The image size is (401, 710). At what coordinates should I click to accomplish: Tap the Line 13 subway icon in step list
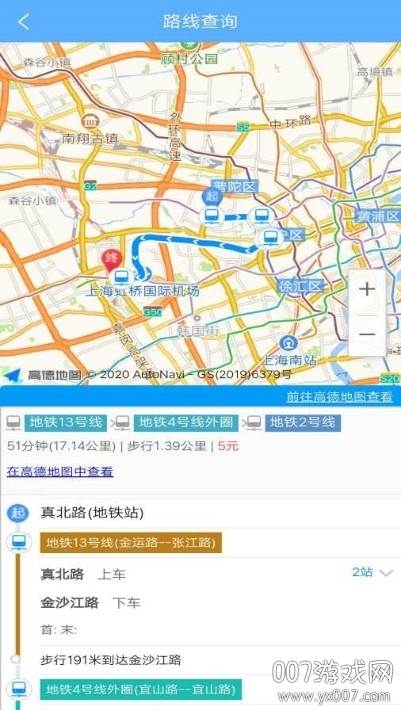19,542
